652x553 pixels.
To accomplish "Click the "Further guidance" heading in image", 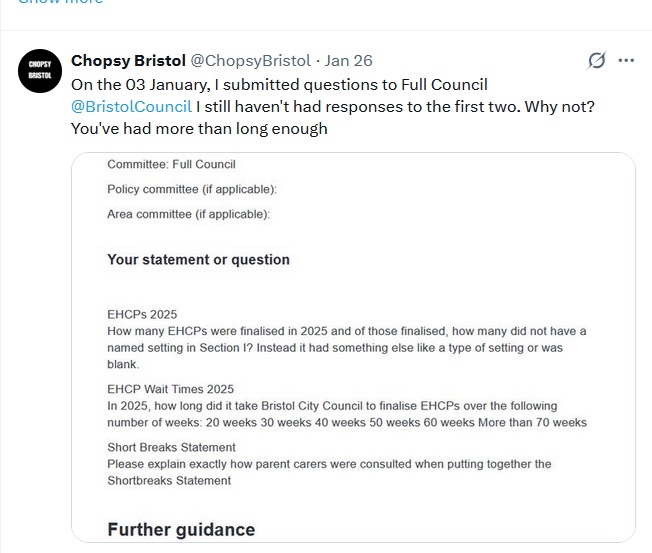I will click(x=181, y=529).
